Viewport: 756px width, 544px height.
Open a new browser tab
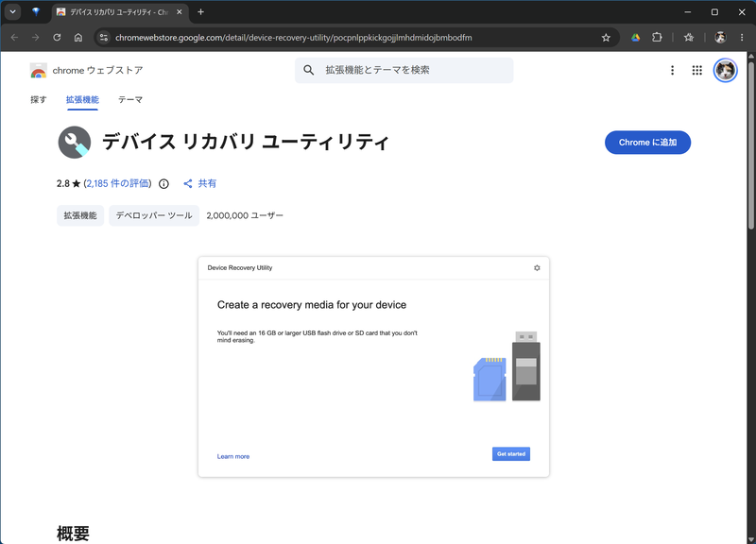click(200, 12)
